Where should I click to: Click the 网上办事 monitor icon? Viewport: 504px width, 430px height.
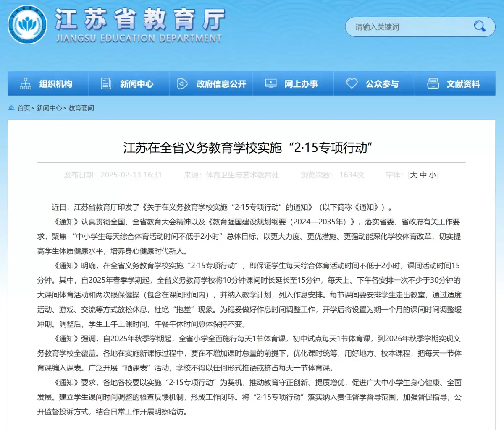pos(270,84)
